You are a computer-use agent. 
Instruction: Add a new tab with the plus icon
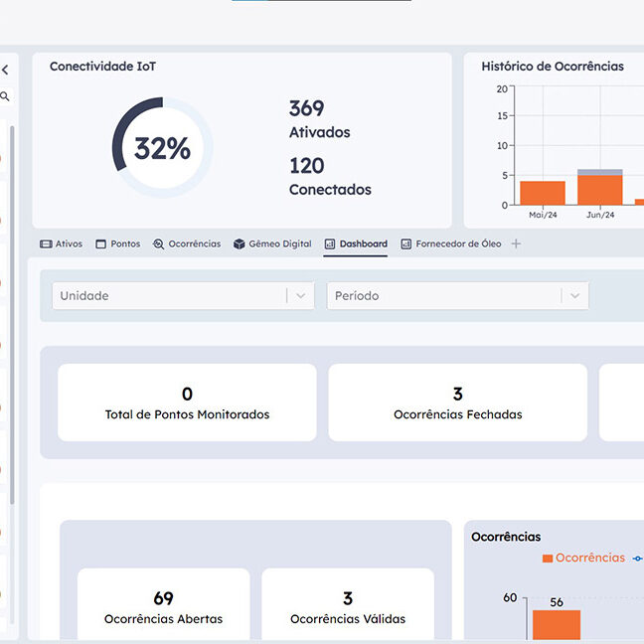[516, 243]
